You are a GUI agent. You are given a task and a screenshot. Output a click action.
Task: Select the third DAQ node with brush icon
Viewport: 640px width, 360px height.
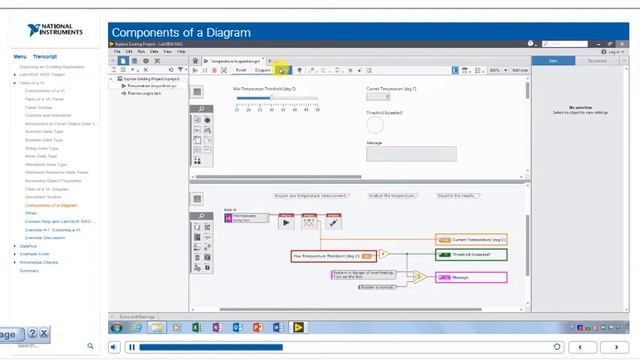click(x=333, y=222)
